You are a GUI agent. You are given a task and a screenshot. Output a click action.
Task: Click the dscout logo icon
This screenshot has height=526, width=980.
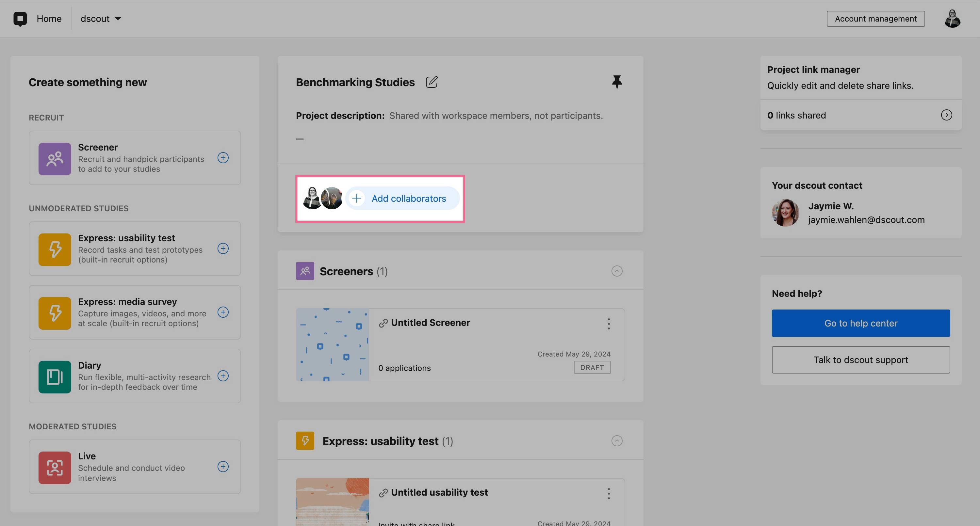click(x=20, y=19)
